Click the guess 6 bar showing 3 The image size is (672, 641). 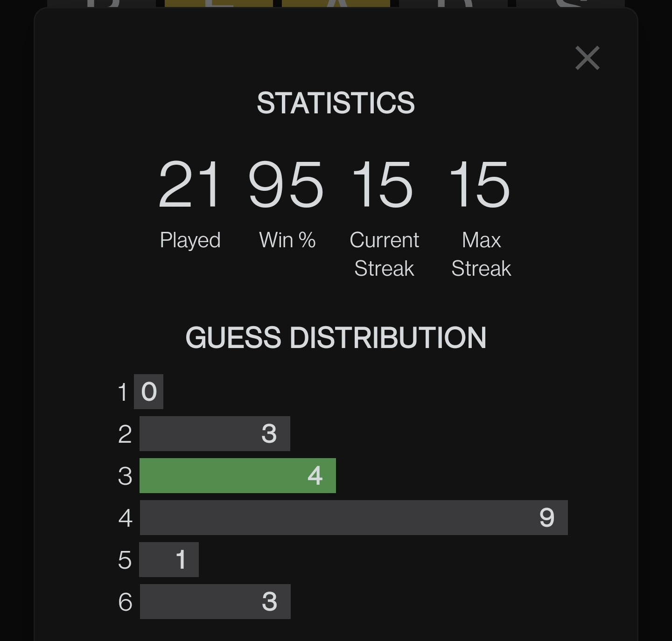(215, 601)
